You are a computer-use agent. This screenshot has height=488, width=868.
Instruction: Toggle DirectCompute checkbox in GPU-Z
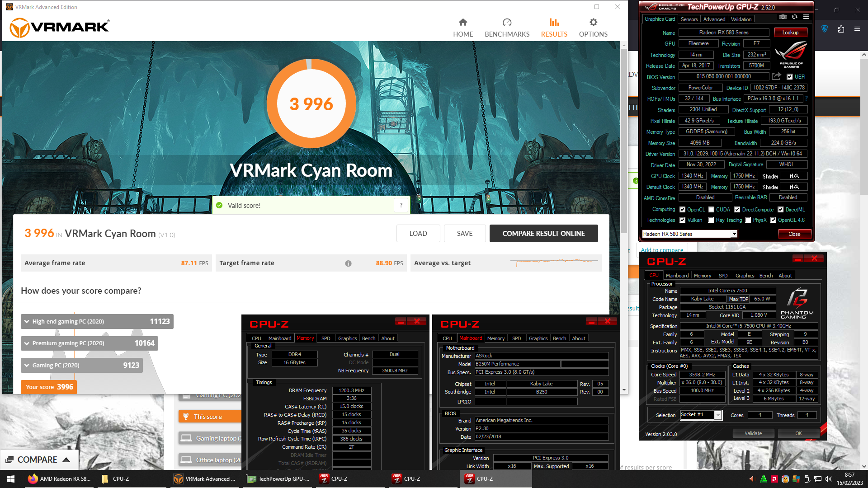[x=737, y=210]
